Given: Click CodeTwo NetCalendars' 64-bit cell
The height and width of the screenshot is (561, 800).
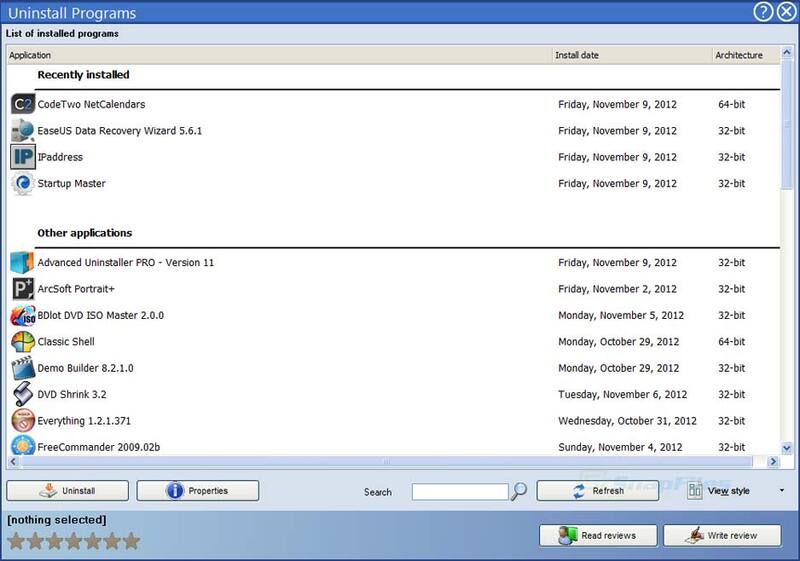Looking at the screenshot, I should (x=732, y=105).
